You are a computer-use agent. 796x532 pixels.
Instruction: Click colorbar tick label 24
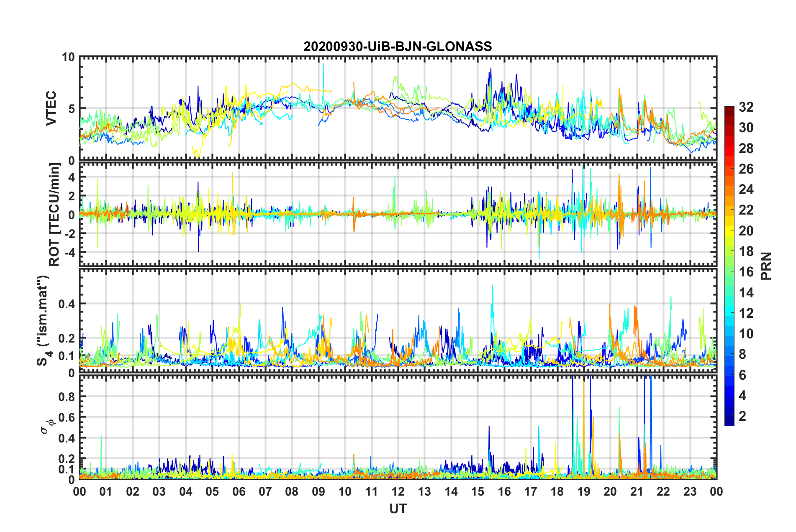(746, 189)
